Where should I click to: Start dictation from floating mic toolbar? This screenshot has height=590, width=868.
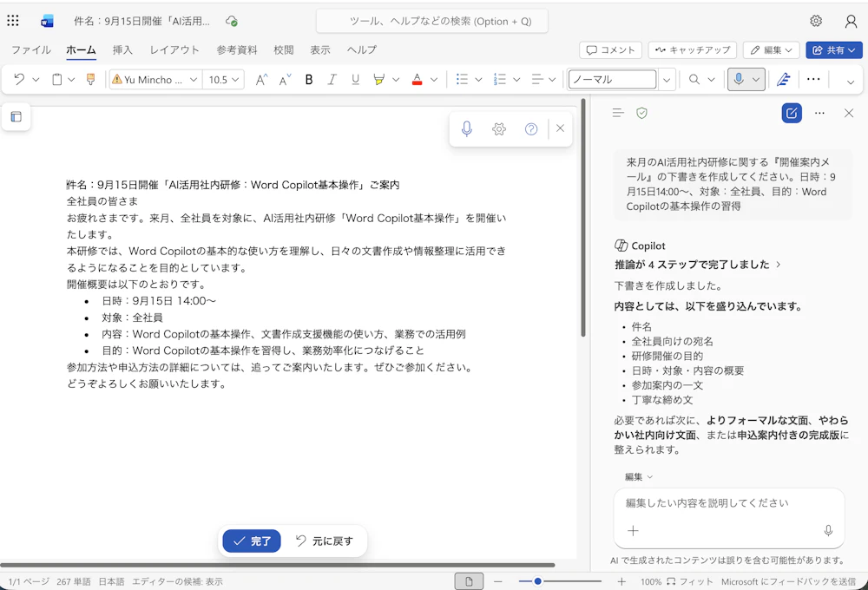pos(467,129)
